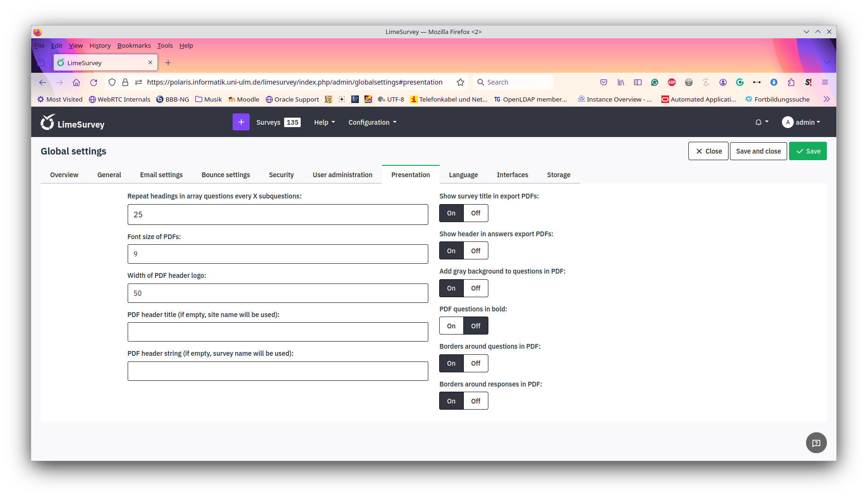
Task: Bookmark this page with the star
Action: pos(460,82)
